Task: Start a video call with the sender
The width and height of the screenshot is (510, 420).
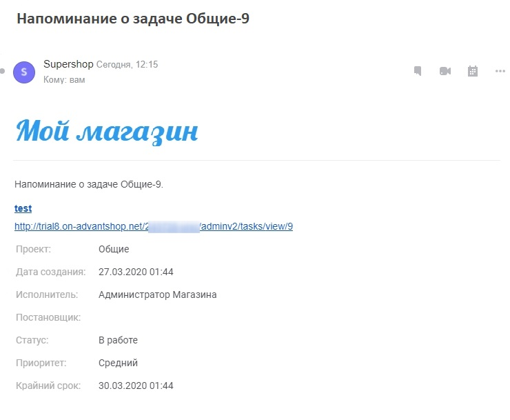Action: (x=445, y=71)
